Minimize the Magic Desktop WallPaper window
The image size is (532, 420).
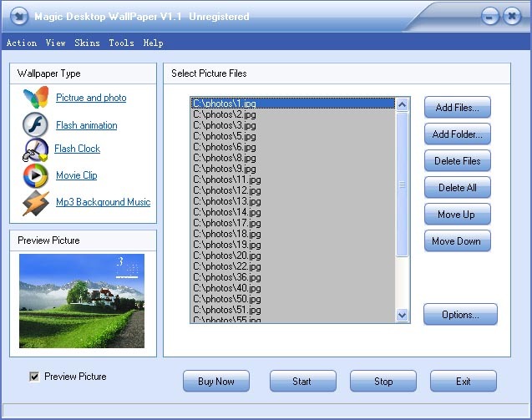point(489,17)
